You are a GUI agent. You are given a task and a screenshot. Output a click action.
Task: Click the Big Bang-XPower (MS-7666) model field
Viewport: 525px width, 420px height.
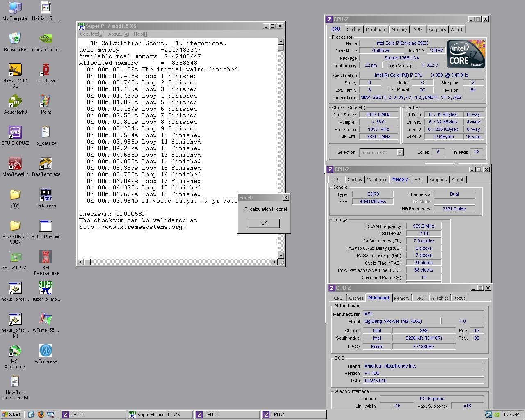click(x=401, y=322)
